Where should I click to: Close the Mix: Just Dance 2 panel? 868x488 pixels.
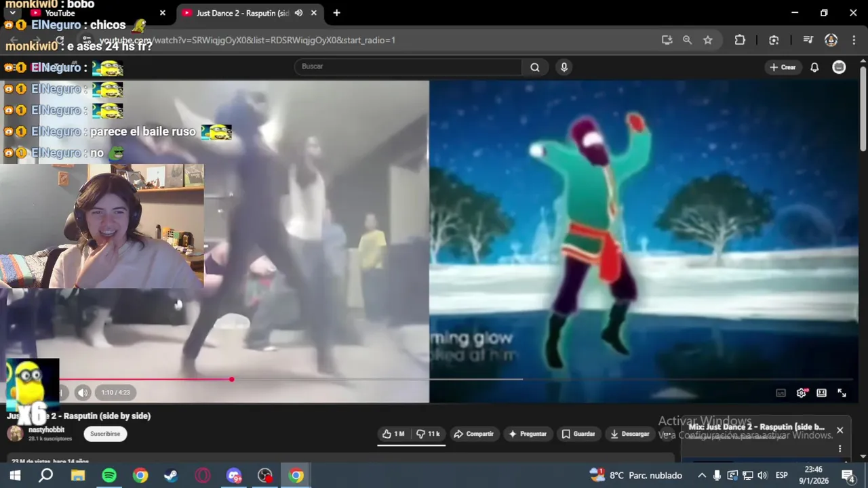(x=840, y=430)
